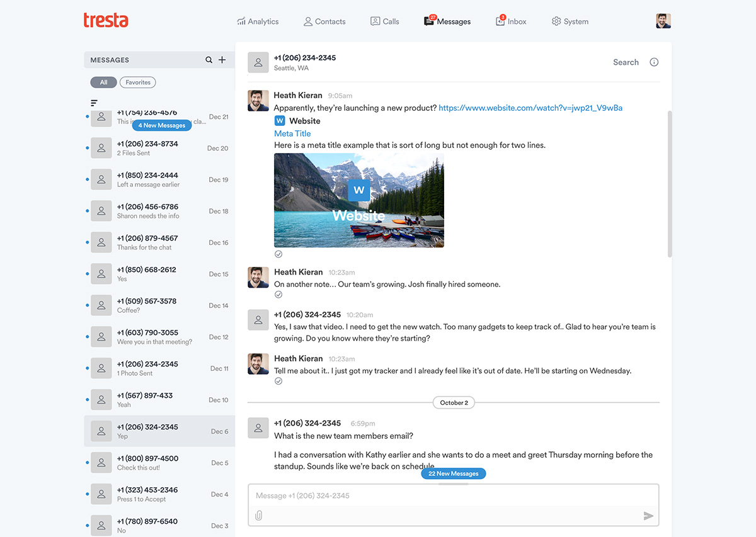Screen dimensions: 756x537
Task: Open conversation +1 (323) 453-2346
Action: 159,494
